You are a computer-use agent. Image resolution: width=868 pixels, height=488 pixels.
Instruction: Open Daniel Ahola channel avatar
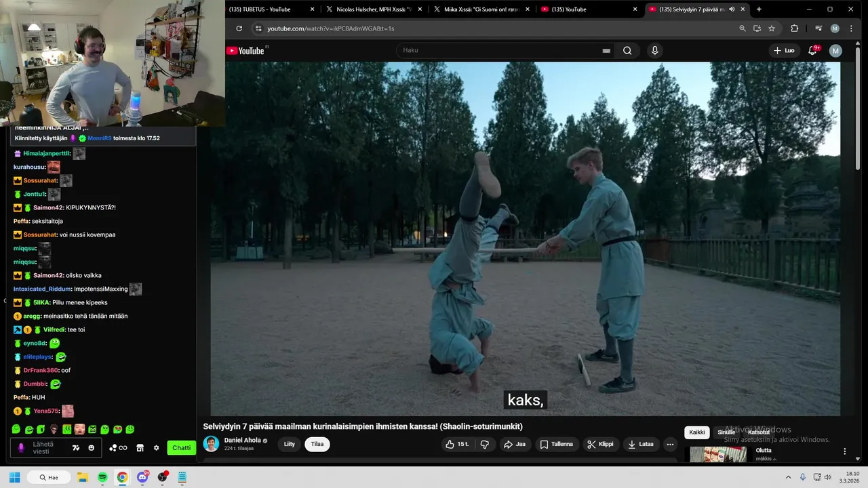click(212, 444)
